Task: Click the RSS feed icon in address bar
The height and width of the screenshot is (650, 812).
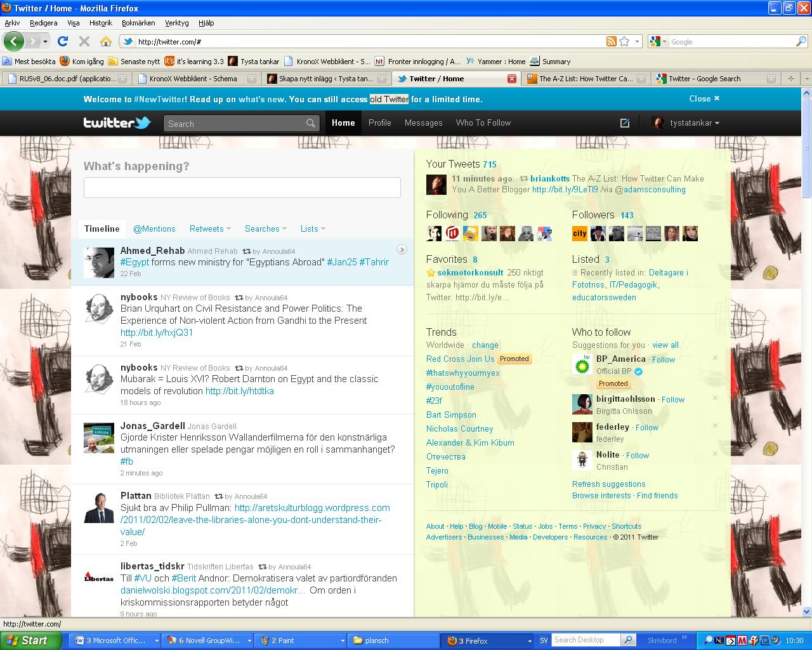Action: click(611, 41)
